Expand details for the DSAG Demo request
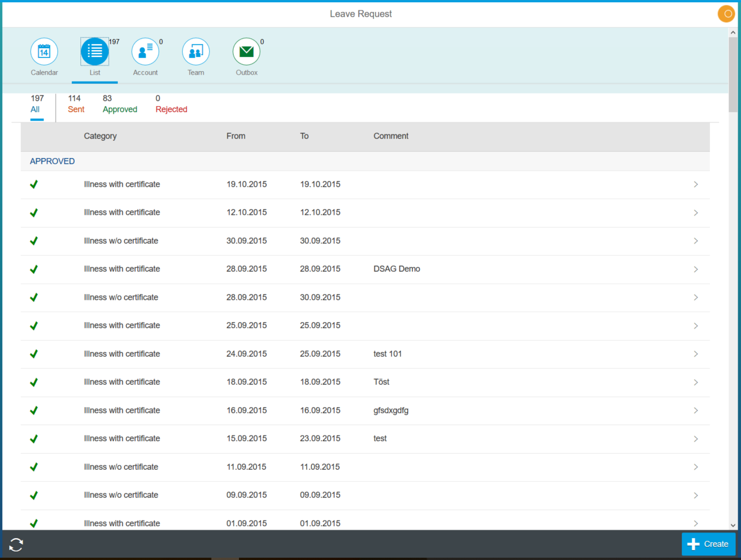The height and width of the screenshot is (560, 741). [696, 269]
